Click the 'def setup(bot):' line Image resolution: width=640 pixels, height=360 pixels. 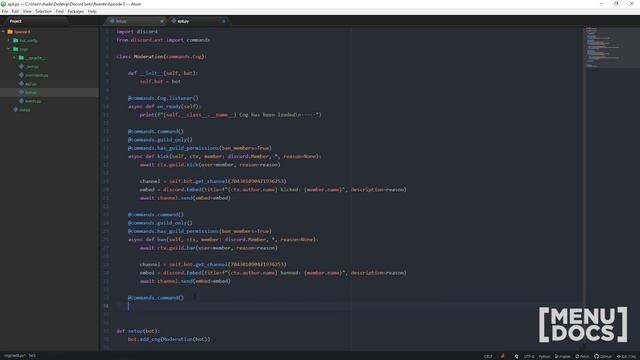coord(138,331)
